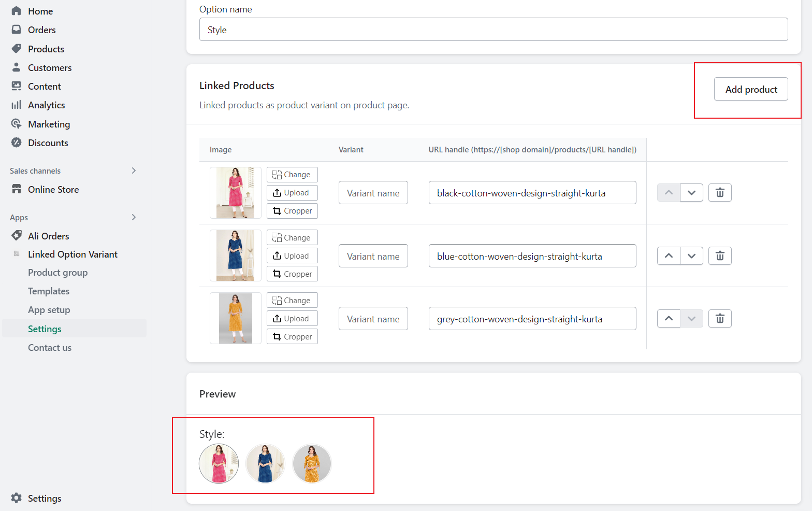This screenshot has height=511, width=812.
Task: Move blue-cotton kurta row down
Action: (691, 256)
